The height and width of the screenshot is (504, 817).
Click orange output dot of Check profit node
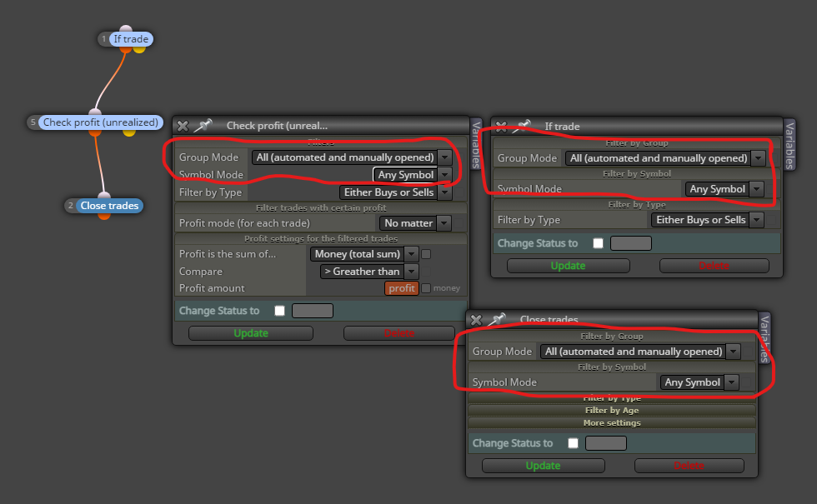(x=95, y=132)
